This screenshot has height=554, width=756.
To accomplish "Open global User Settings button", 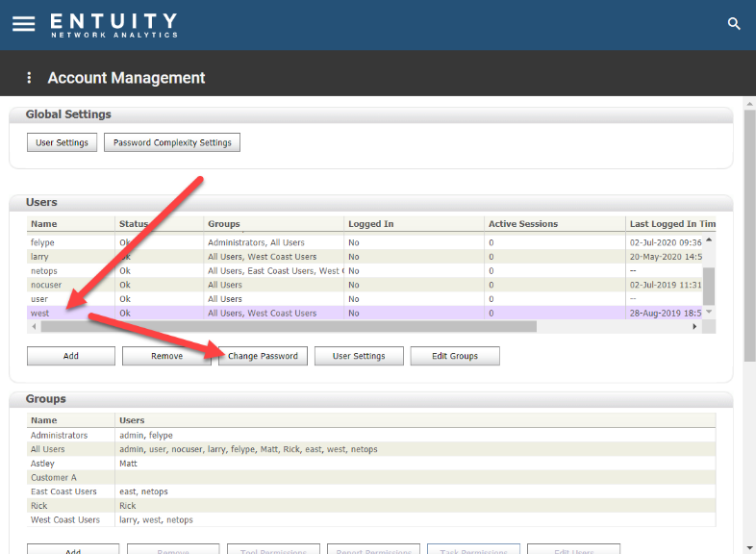I will pos(62,142).
